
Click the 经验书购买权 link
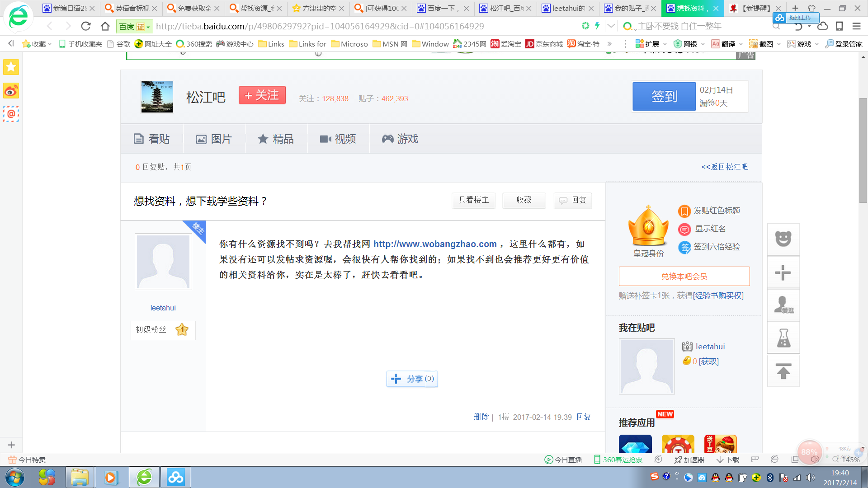tap(718, 296)
